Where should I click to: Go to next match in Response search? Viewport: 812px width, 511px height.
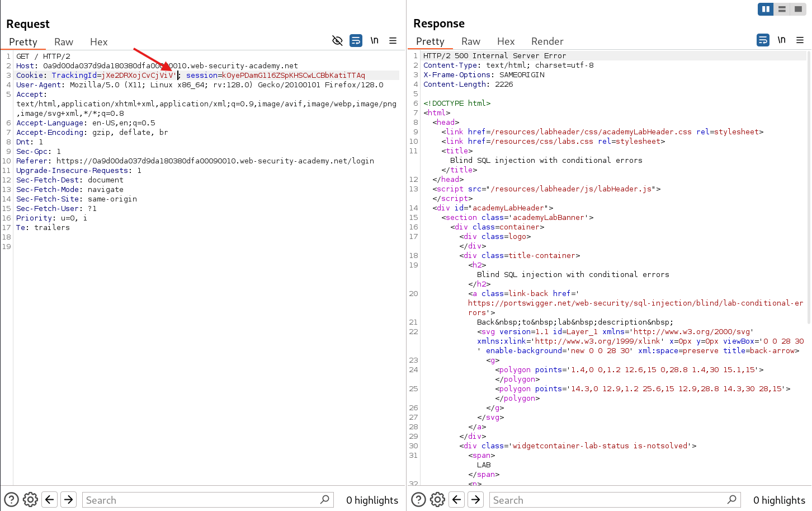coord(476,500)
